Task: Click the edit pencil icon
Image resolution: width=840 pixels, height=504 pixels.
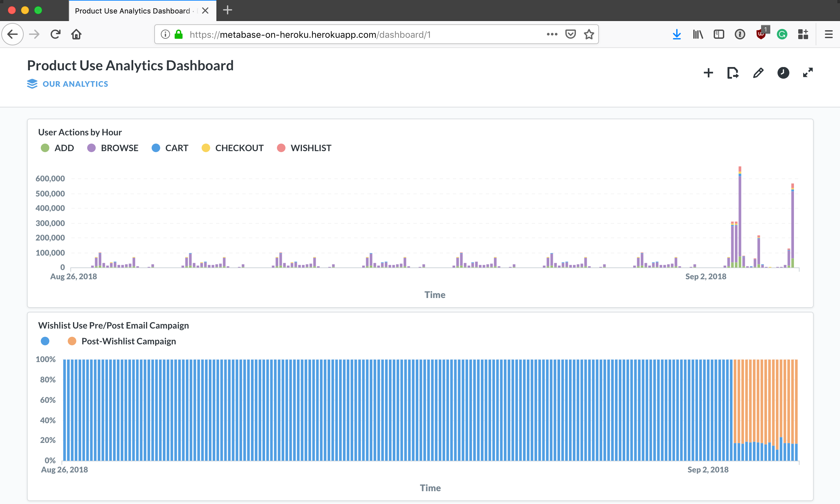Action: (758, 73)
